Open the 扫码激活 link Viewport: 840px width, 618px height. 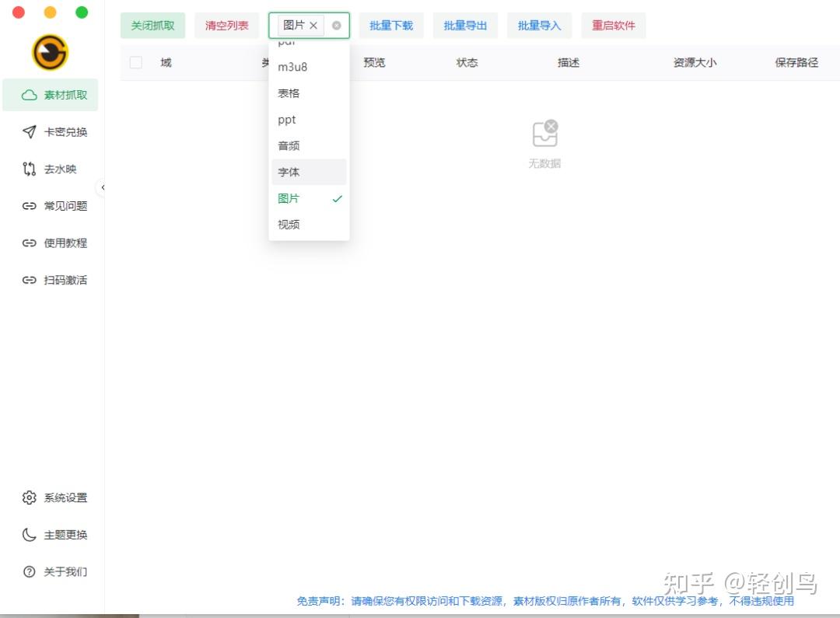[x=51, y=280]
